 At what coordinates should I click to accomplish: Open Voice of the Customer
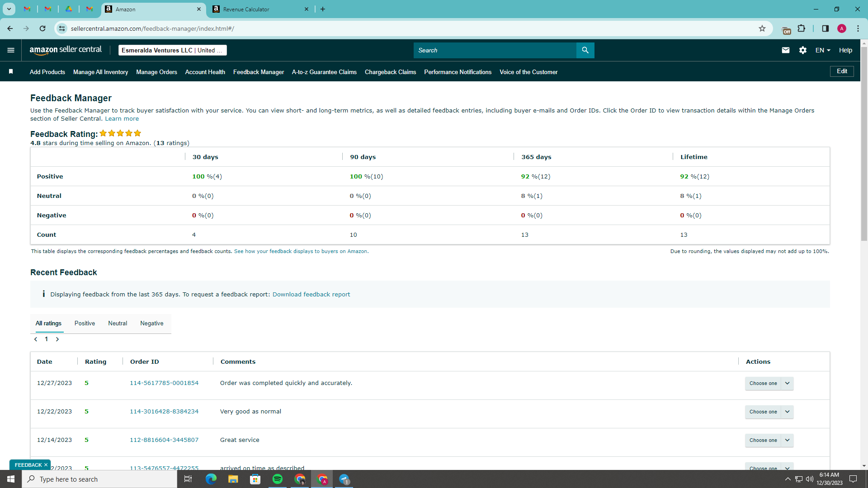pyautogui.click(x=528, y=72)
